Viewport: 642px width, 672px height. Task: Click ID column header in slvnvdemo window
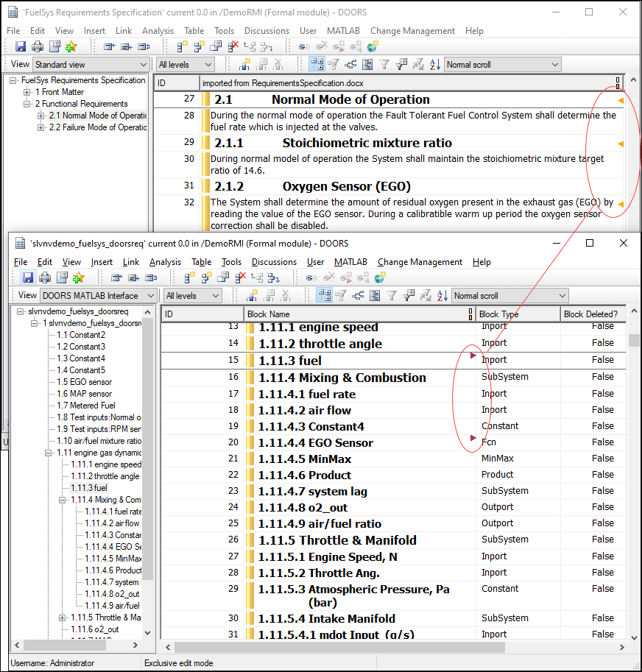(x=202, y=314)
